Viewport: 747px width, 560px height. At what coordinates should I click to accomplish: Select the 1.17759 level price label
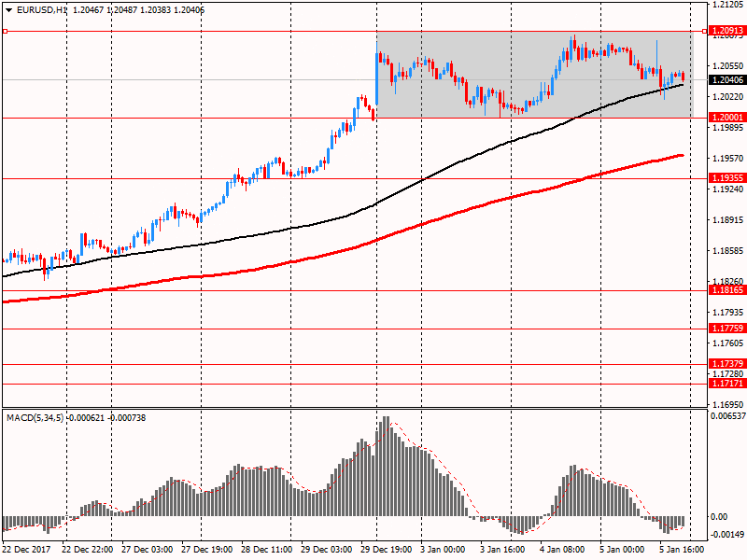tap(727, 329)
